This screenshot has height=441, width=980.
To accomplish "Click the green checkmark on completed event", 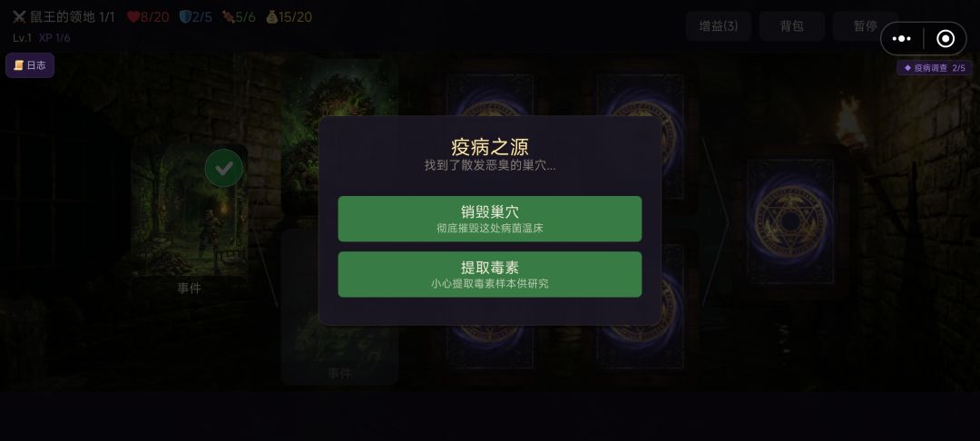I will (x=224, y=168).
